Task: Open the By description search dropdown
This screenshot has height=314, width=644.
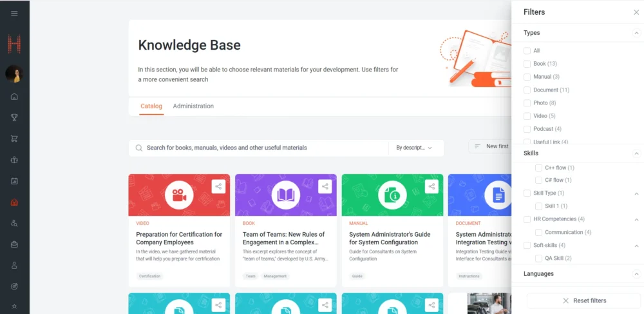Action: pyautogui.click(x=415, y=148)
